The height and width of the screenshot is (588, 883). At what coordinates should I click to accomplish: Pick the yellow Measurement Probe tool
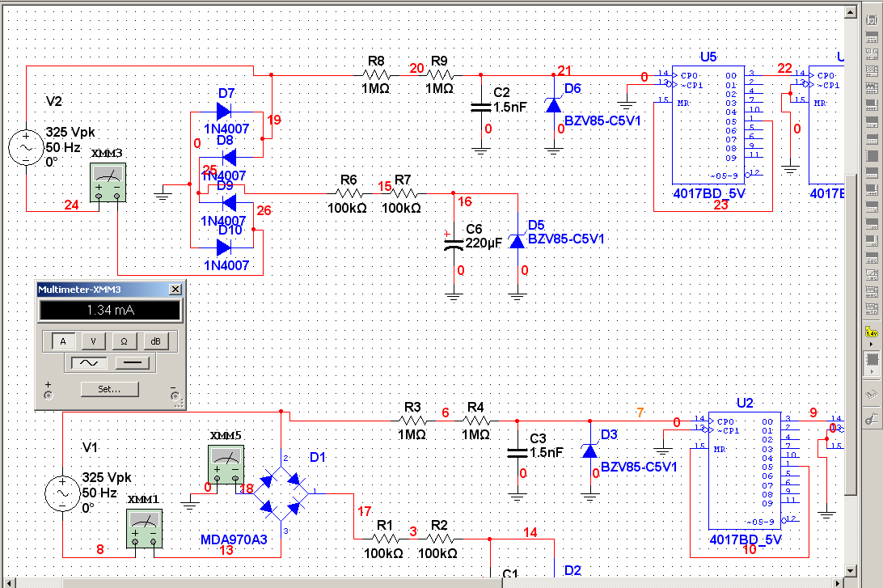tap(871, 331)
